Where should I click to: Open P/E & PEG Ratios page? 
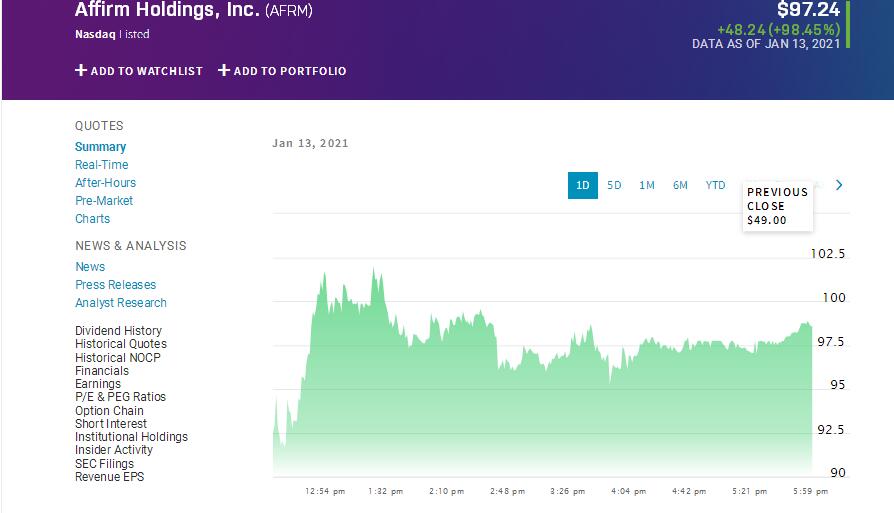[120, 397]
